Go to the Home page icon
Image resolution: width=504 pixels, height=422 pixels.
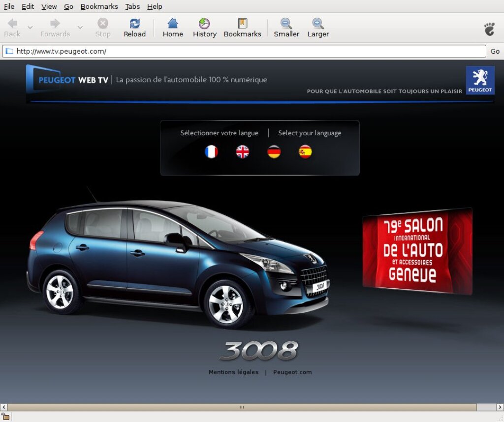173,24
